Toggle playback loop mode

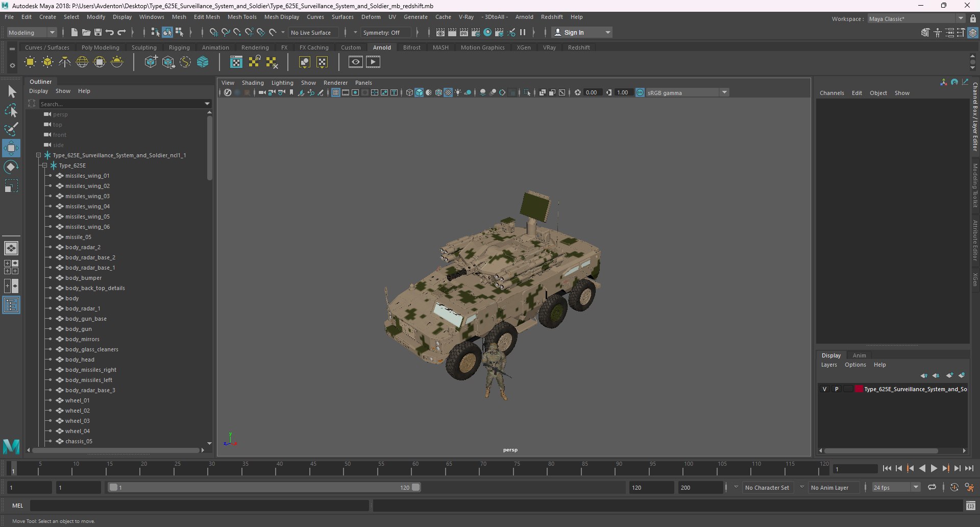932,488
